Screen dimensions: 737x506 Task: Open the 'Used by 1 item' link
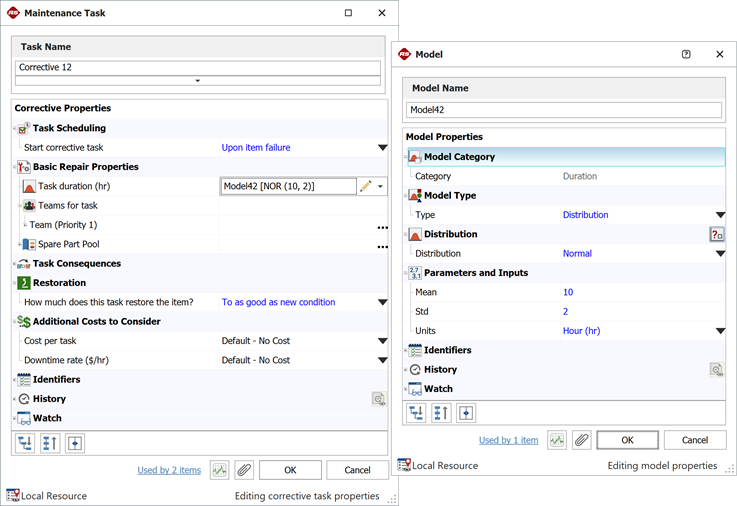509,440
